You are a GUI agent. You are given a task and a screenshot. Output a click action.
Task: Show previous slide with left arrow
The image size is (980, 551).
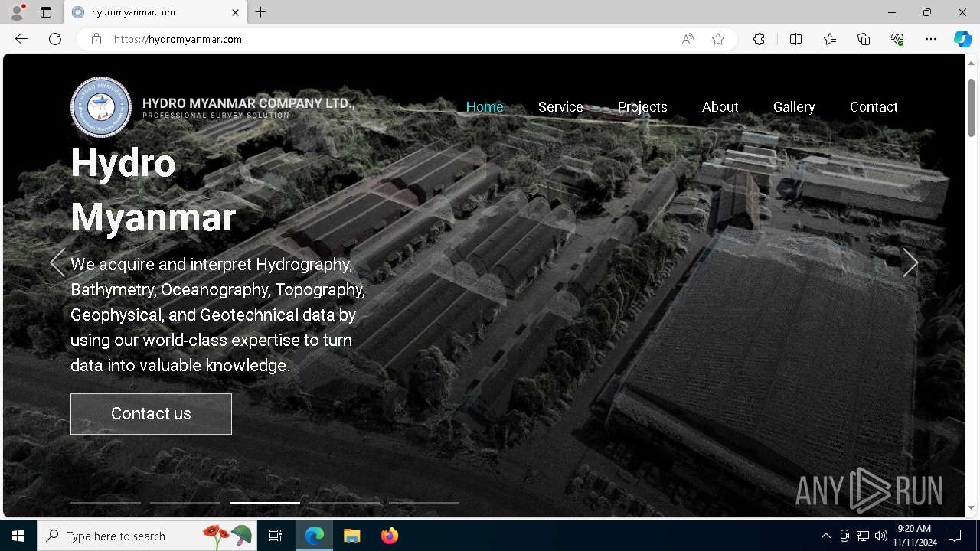(57, 262)
